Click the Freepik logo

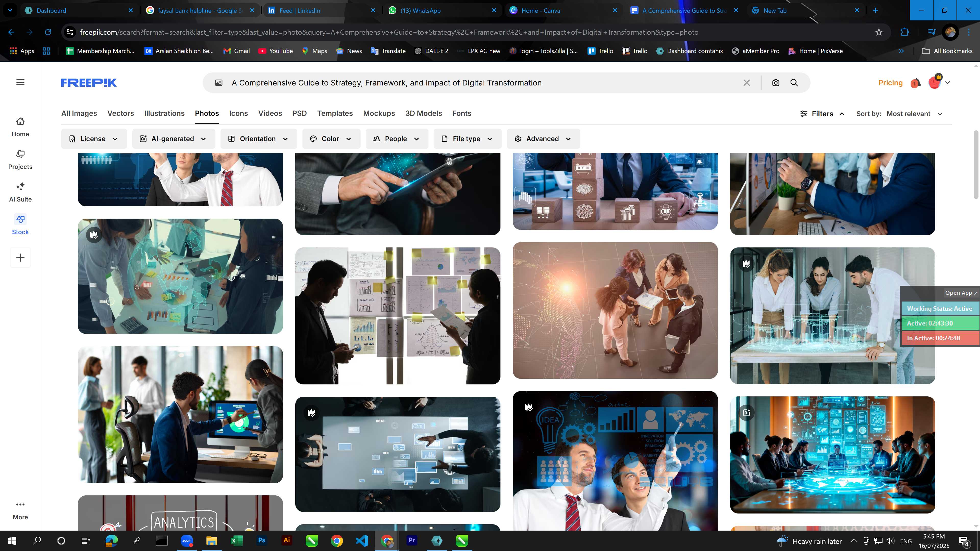tap(89, 82)
